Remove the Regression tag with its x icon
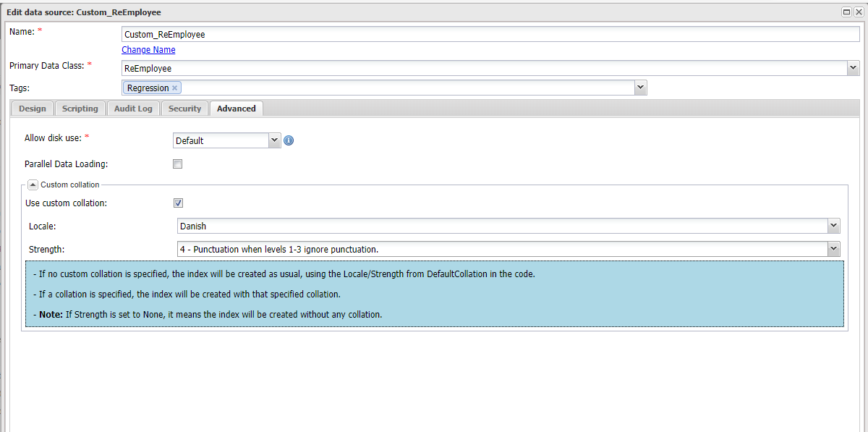The width and height of the screenshot is (868, 432). pos(174,88)
